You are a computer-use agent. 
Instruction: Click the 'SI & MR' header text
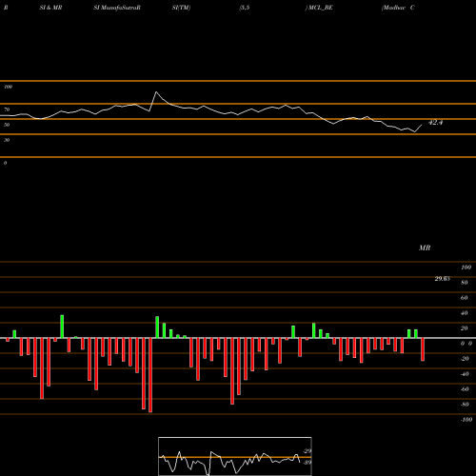point(50,8)
